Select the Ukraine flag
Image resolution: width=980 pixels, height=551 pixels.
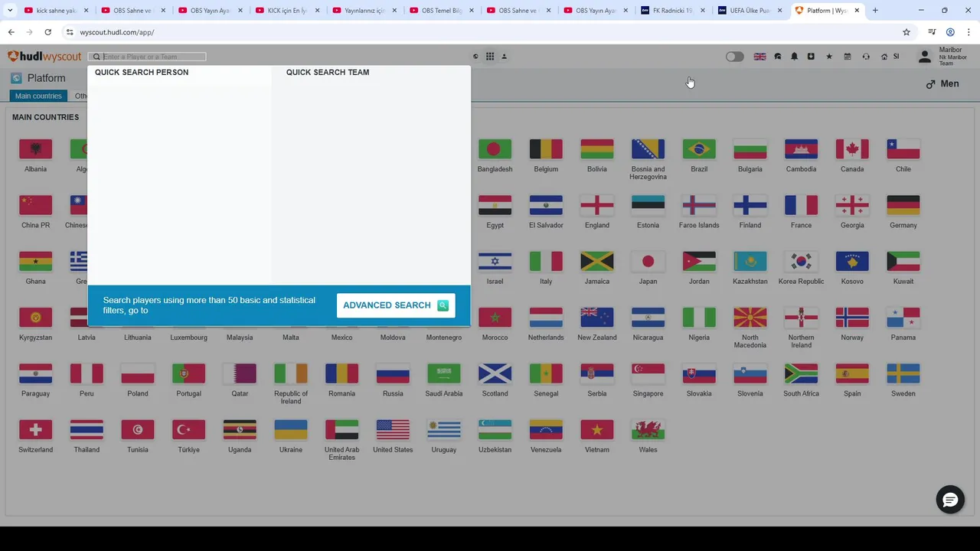pyautogui.click(x=291, y=430)
